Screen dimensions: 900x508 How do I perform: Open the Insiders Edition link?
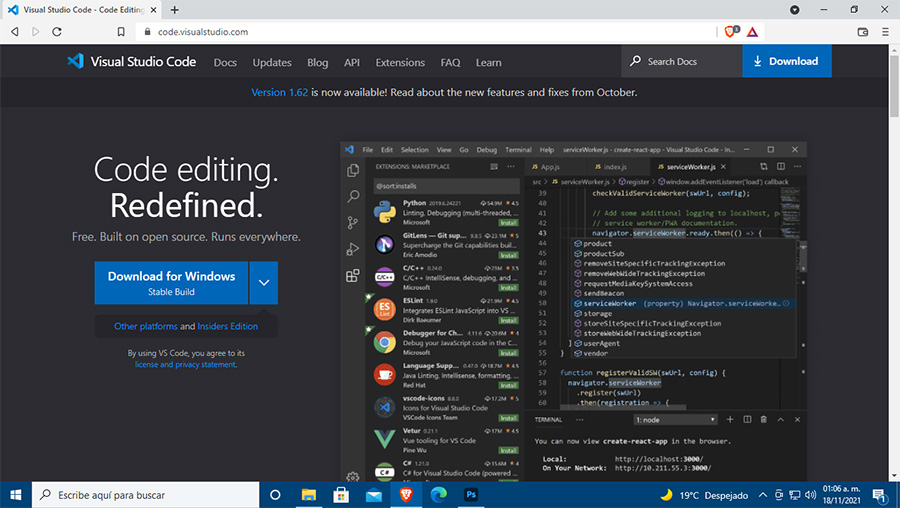pyautogui.click(x=227, y=326)
